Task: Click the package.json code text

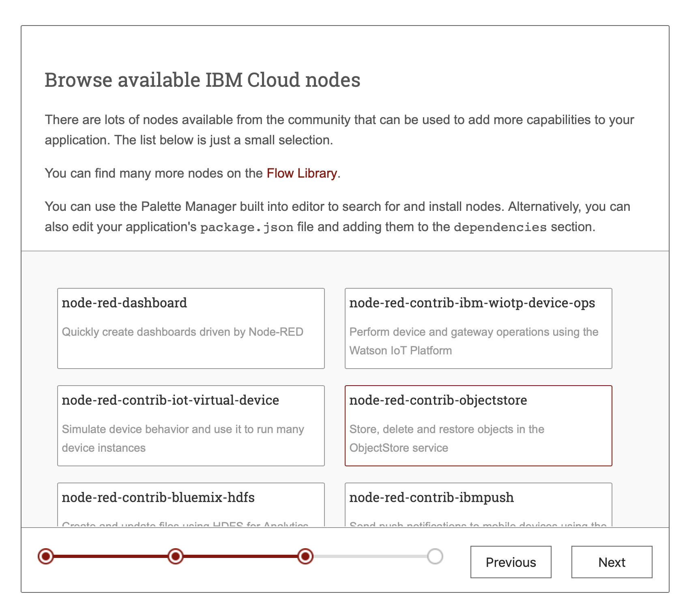Action: pos(247,227)
